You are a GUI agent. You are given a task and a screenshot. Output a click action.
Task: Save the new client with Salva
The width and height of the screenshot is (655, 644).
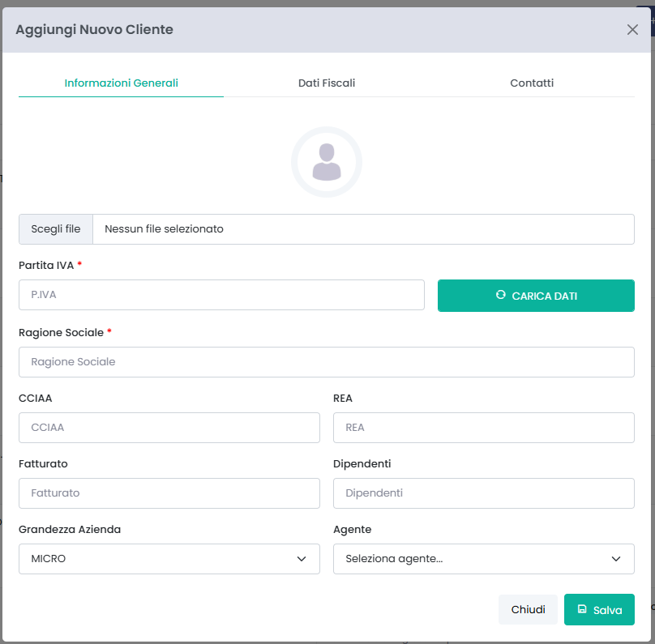pos(599,609)
